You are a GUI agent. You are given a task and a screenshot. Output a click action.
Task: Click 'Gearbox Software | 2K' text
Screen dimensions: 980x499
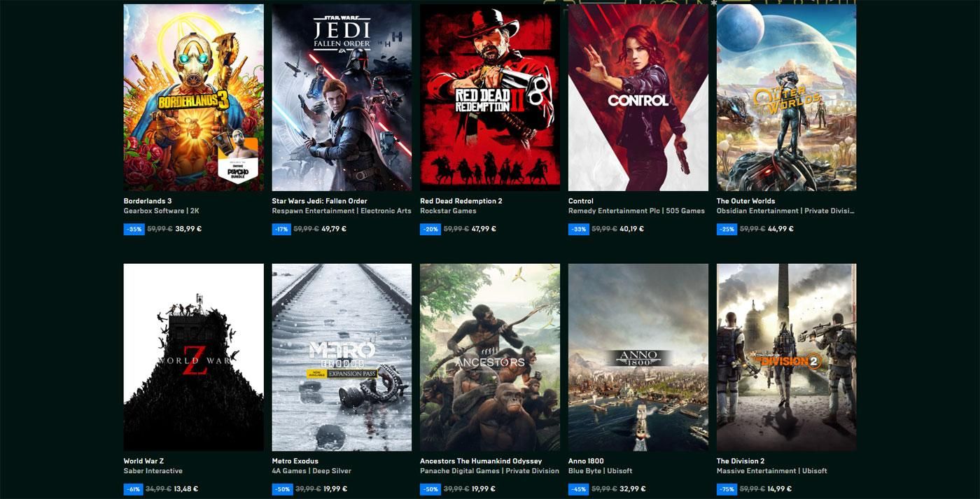tap(162, 211)
